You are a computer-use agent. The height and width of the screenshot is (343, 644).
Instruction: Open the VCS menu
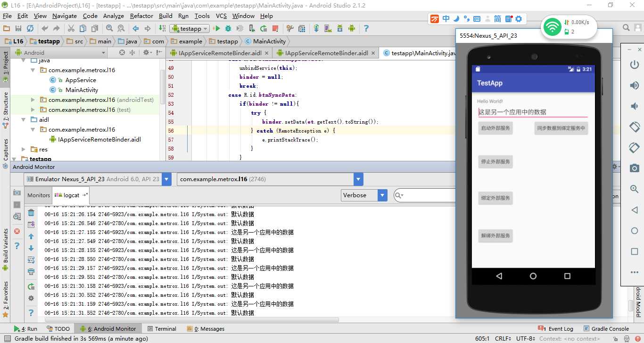pyautogui.click(x=221, y=16)
